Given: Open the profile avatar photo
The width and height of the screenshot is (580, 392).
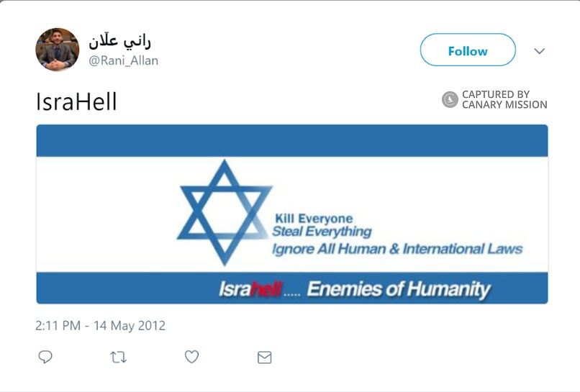Looking at the screenshot, I should click(x=58, y=50).
